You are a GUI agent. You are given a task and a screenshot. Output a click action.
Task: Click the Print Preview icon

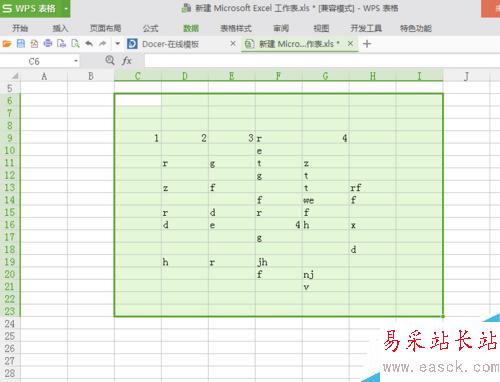tap(75, 44)
